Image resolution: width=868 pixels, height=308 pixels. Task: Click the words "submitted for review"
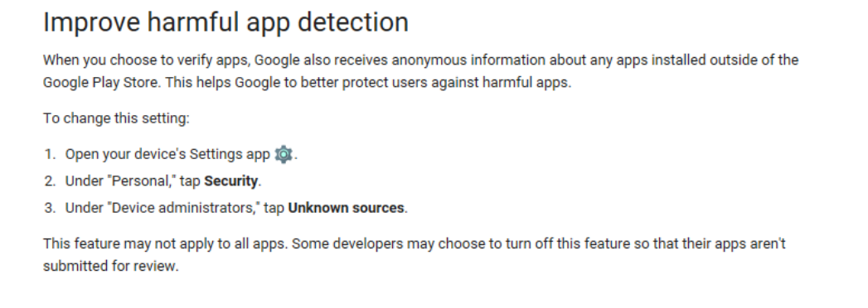click(x=109, y=266)
